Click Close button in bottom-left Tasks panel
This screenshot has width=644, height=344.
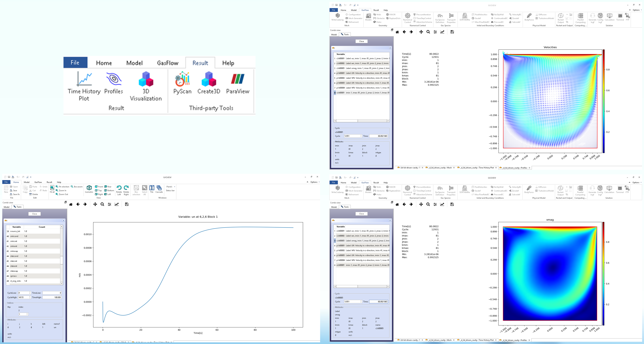click(x=35, y=214)
